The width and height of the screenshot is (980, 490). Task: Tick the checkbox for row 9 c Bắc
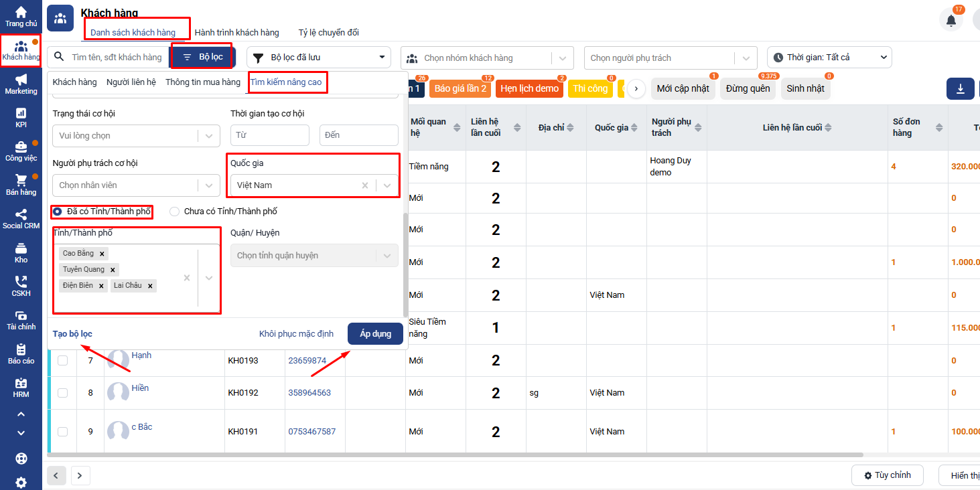click(x=62, y=432)
